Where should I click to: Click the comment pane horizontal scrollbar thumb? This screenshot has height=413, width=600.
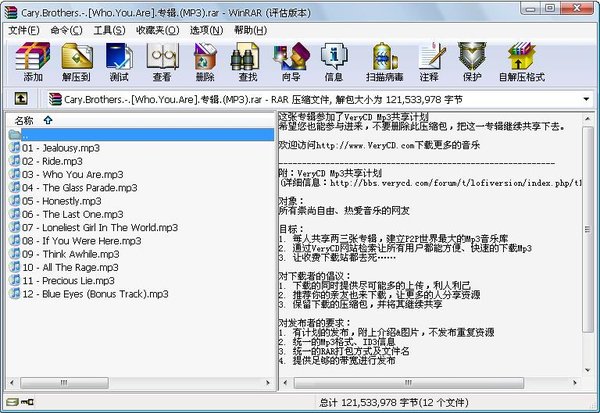coord(408,382)
